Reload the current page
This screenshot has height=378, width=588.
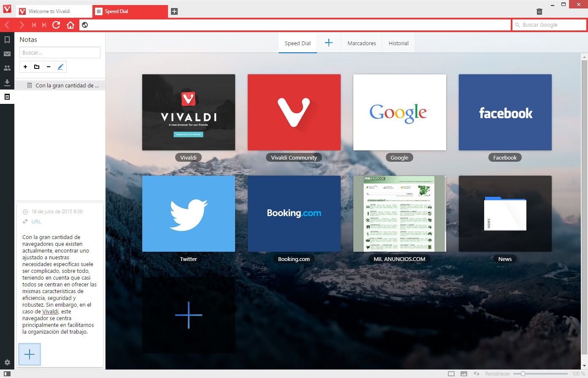pos(56,25)
